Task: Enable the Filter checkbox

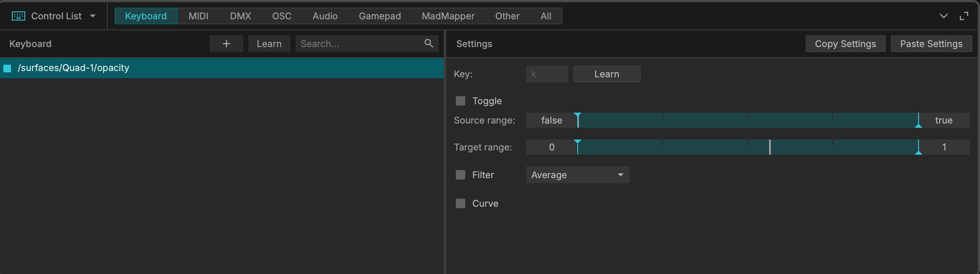Action: click(461, 175)
